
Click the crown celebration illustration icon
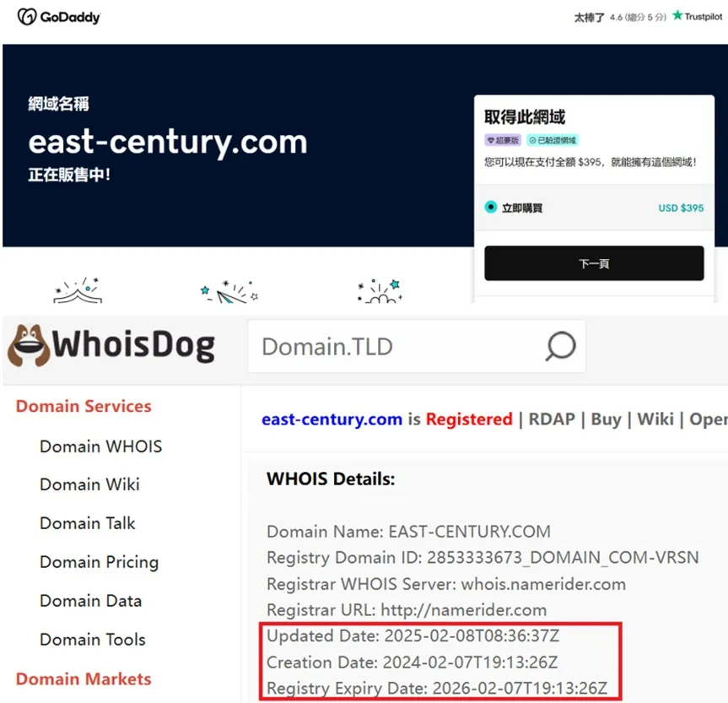(78, 290)
